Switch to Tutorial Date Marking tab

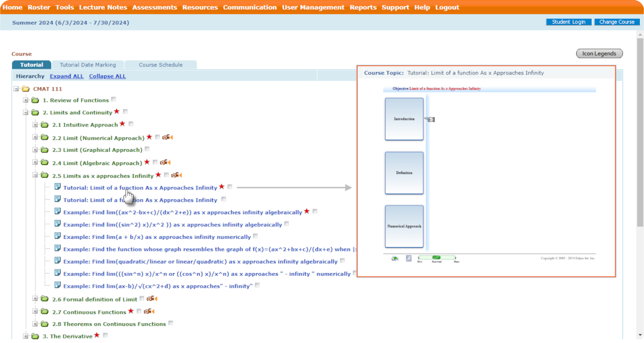click(88, 65)
